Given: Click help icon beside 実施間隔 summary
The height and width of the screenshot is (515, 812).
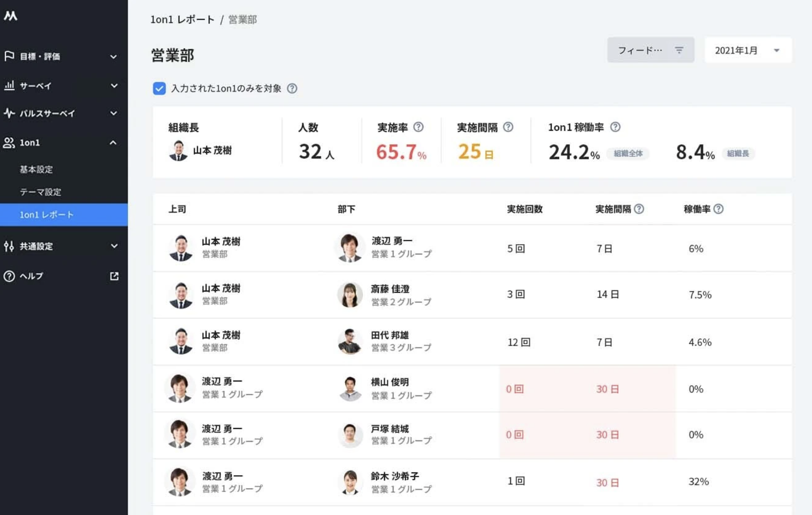Looking at the screenshot, I should click(x=508, y=127).
